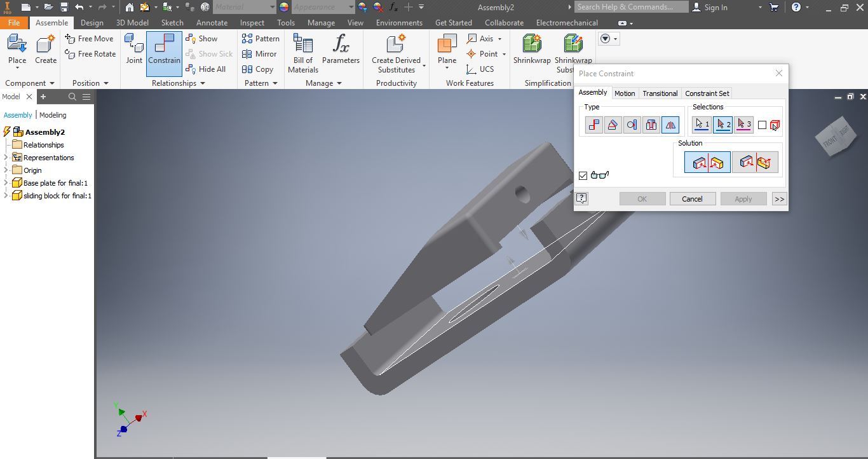Click the Plane work feature tool

tap(447, 50)
